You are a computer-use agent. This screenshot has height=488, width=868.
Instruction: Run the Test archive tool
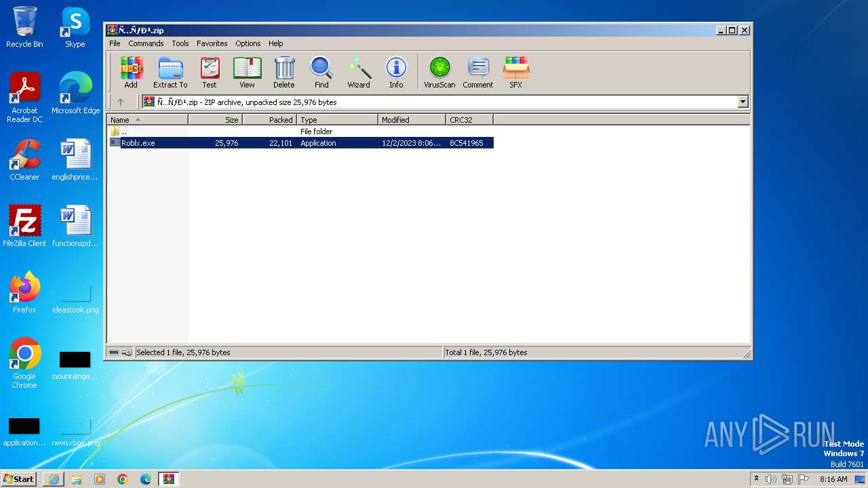click(210, 73)
